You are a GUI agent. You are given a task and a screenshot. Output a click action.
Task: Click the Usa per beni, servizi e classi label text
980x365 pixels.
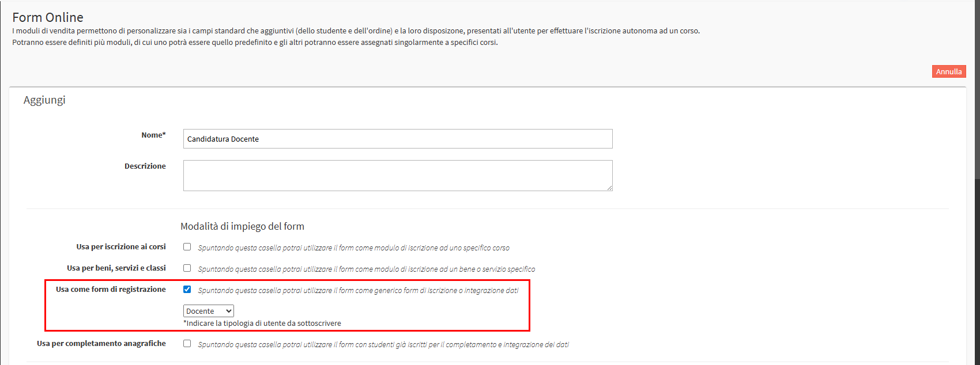[x=116, y=268]
